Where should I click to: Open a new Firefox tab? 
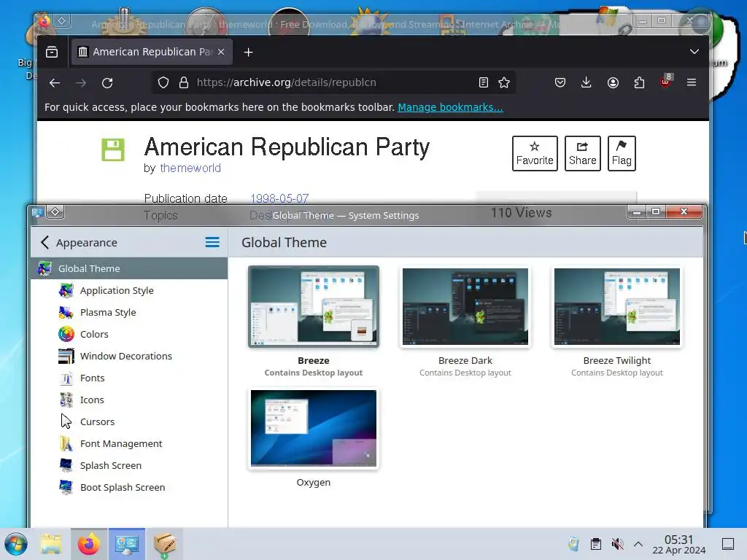click(x=248, y=52)
